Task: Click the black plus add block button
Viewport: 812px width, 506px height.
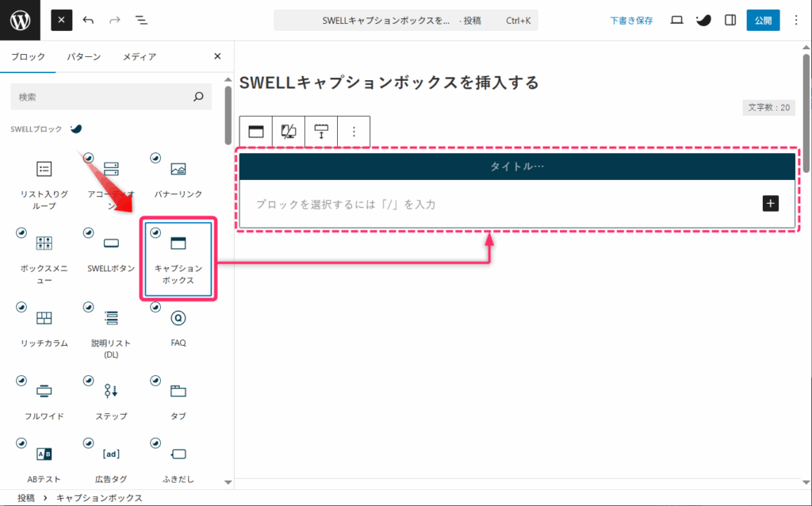Action: point(771,204)
